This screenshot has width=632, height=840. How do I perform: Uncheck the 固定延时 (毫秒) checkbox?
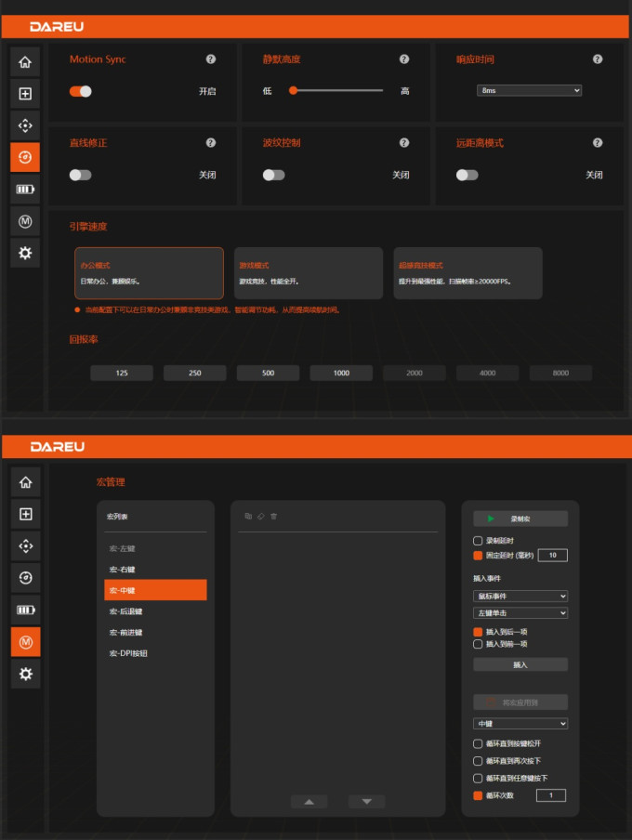pyautogui.click(x=478, y=556)
